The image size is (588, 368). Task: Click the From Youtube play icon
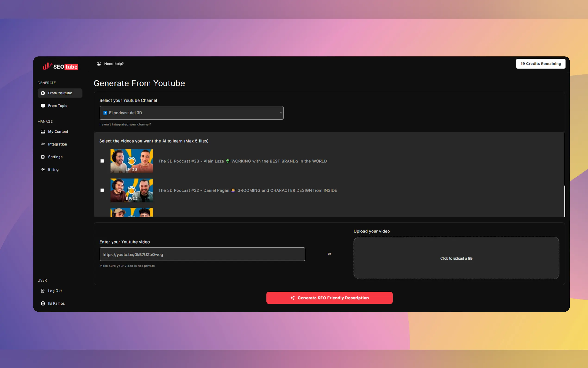tap(43, 93)
